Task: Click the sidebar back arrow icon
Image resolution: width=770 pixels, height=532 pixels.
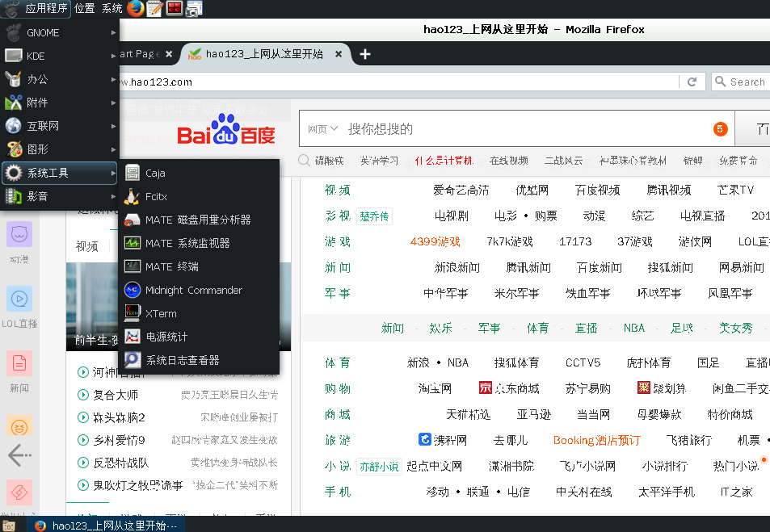Action: 19,455
